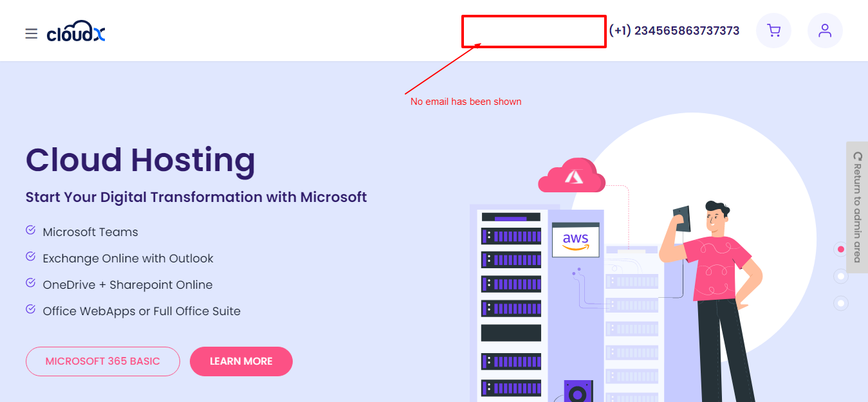
Task: Click the Cloud Hosting heading
Action: 140,160
